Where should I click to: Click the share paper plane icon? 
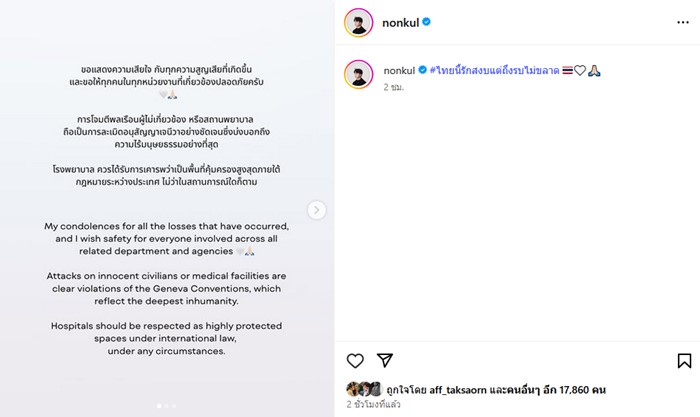385,360
